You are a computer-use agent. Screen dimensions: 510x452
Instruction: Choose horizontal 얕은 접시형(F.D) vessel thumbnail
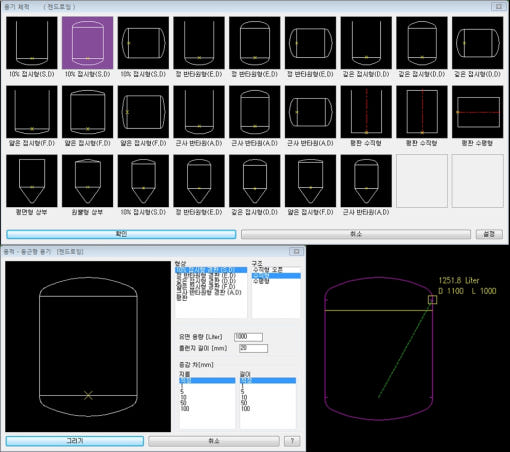click(143, 112)
